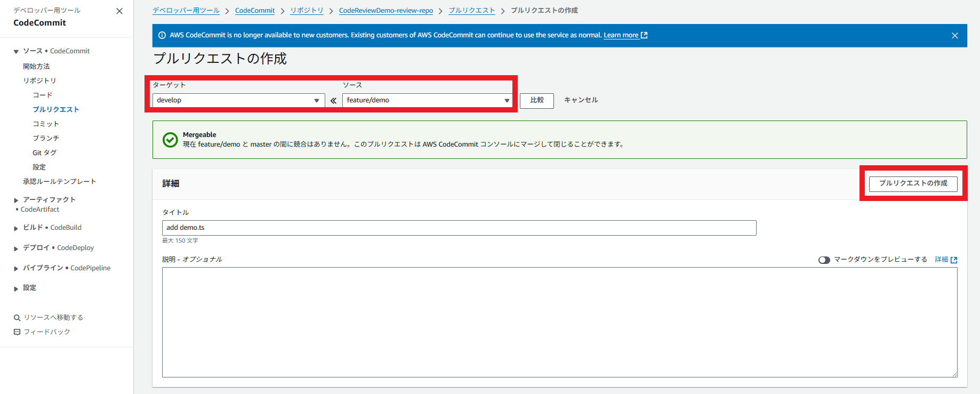980x394 pixels.
Task: Open リポジトリ in the sidebar
Action: 39,81
